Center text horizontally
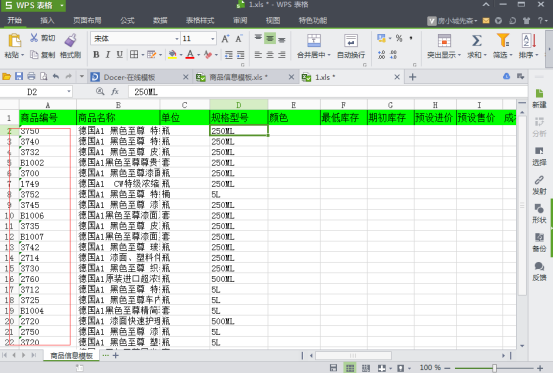This screenshot has width=553, height=373. (x=270, y=55)
